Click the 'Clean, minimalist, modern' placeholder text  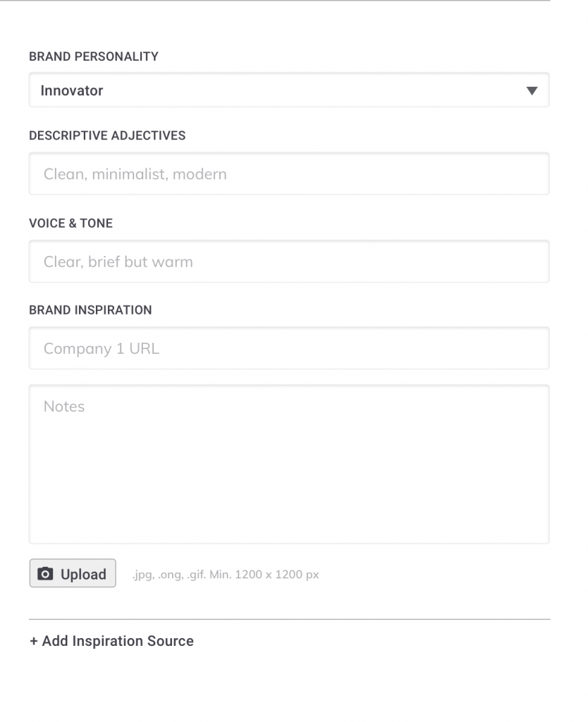tap(135, 174)
